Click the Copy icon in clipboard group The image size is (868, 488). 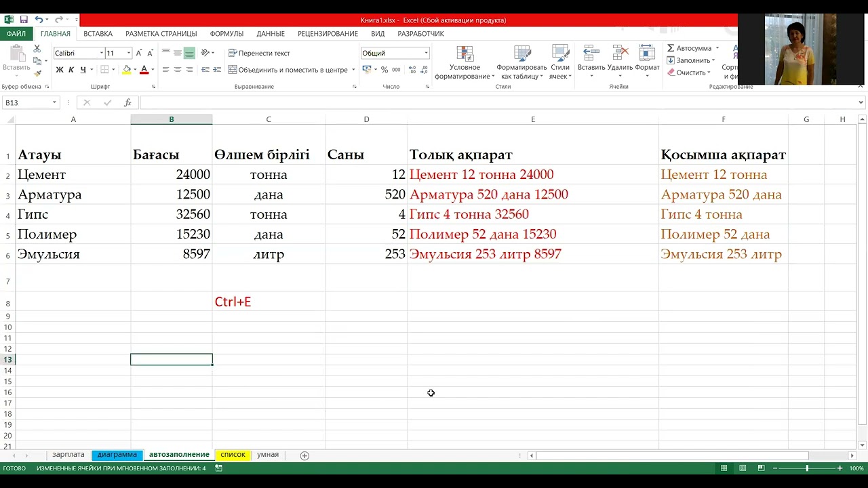tap(37, 61)
